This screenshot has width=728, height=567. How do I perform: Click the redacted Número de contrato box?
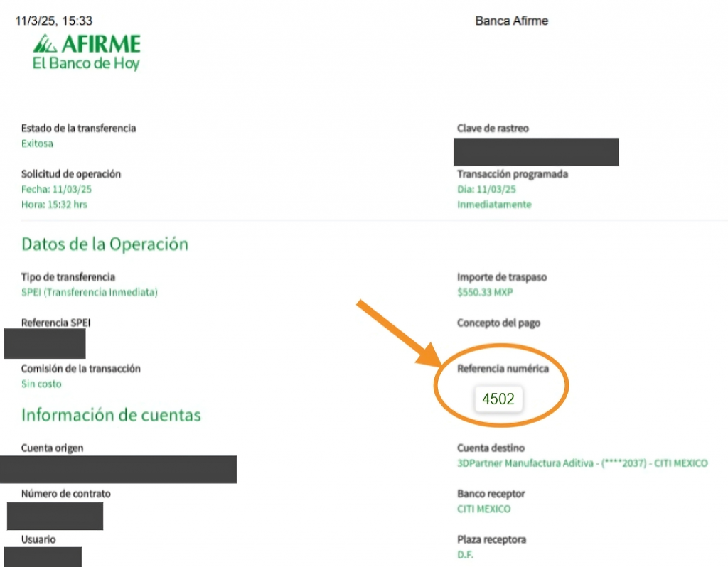(55, 516)
